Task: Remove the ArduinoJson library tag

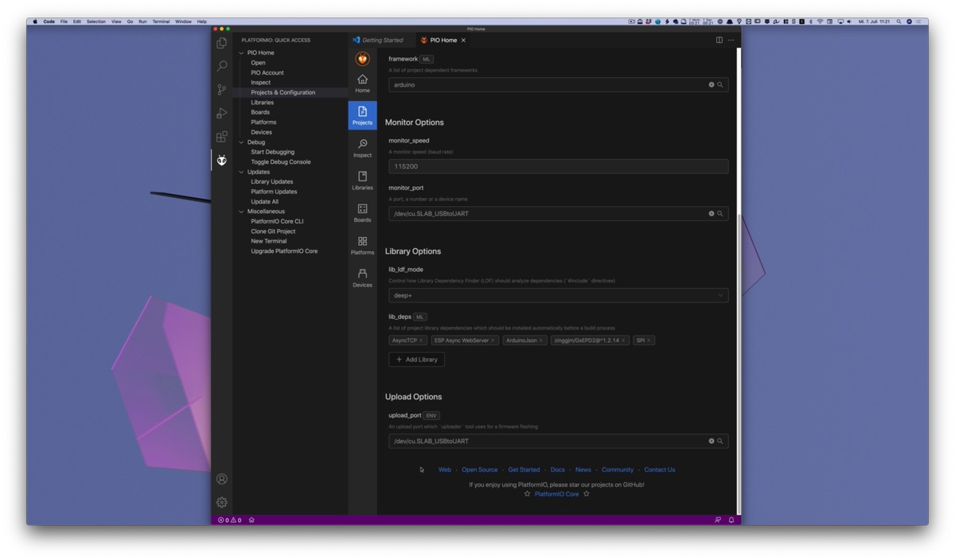Action: (541, 340)
